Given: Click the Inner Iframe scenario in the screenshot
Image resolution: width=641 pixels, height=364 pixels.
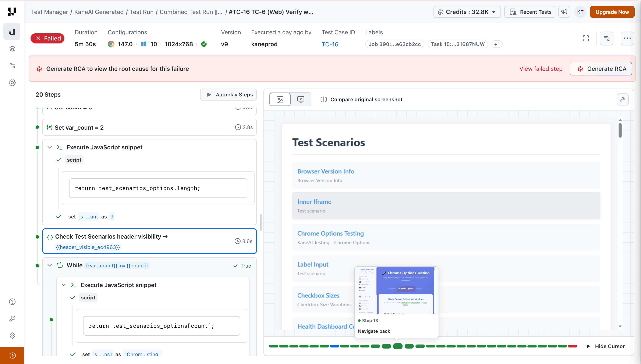Looking at the screenshot, I should click(x=446, y=206).
